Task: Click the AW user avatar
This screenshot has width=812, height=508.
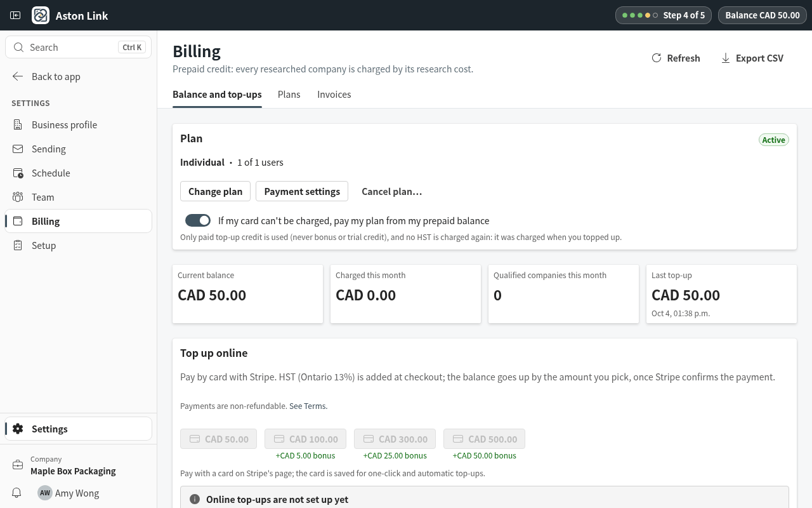Action: (44, 493)
